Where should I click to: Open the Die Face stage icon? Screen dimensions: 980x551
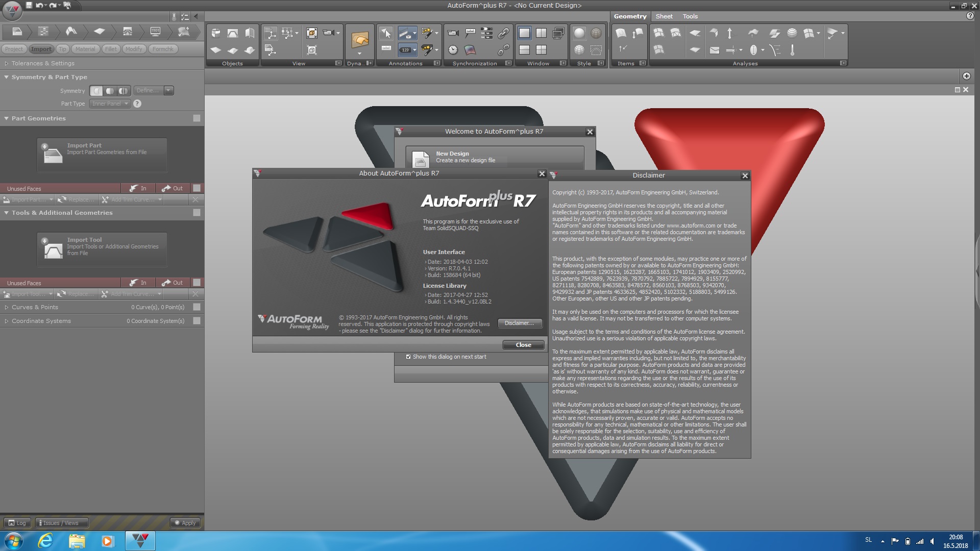(x=71, y=32)
